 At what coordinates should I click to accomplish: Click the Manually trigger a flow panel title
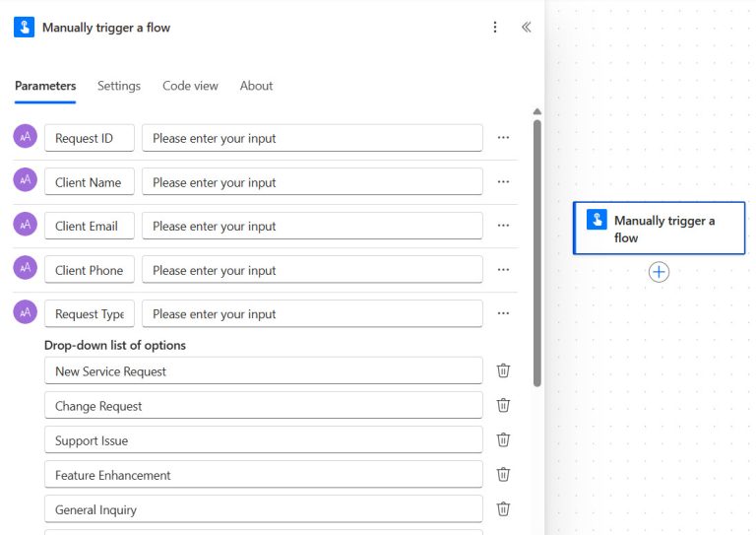[106, 28]
